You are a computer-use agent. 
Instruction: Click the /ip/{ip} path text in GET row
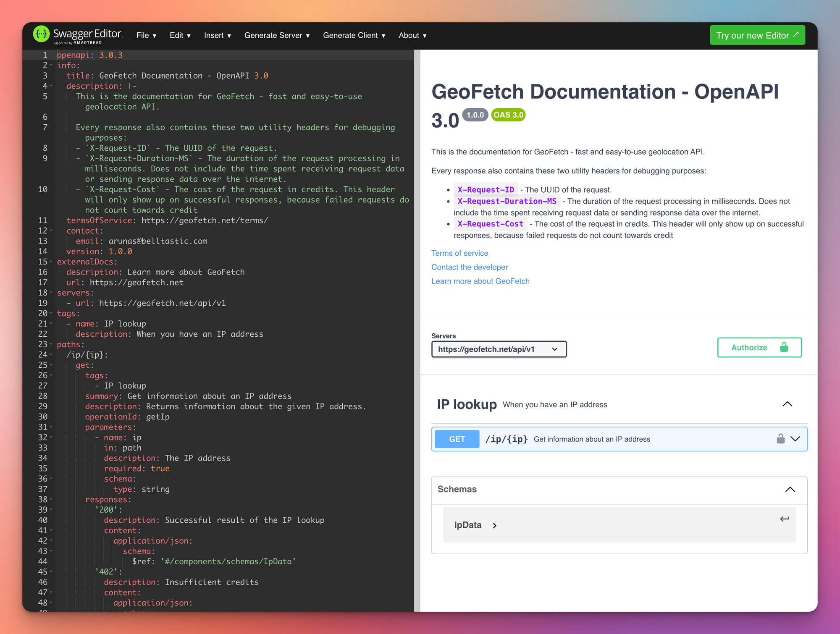click(x=507, y=439)
